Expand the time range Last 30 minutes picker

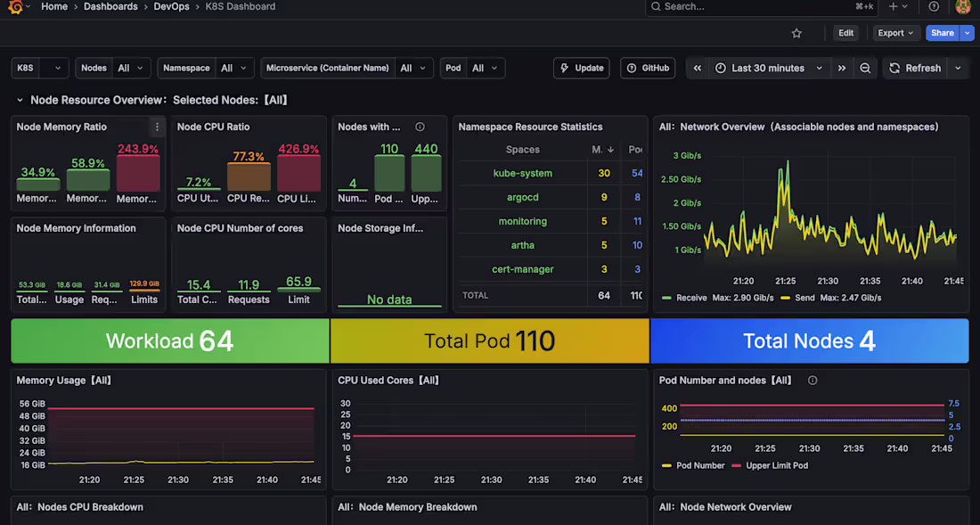pos(770,68)
